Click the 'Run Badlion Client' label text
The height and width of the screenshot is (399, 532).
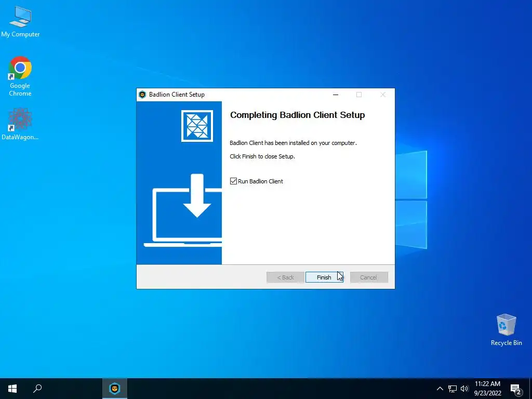click(260, 181)
